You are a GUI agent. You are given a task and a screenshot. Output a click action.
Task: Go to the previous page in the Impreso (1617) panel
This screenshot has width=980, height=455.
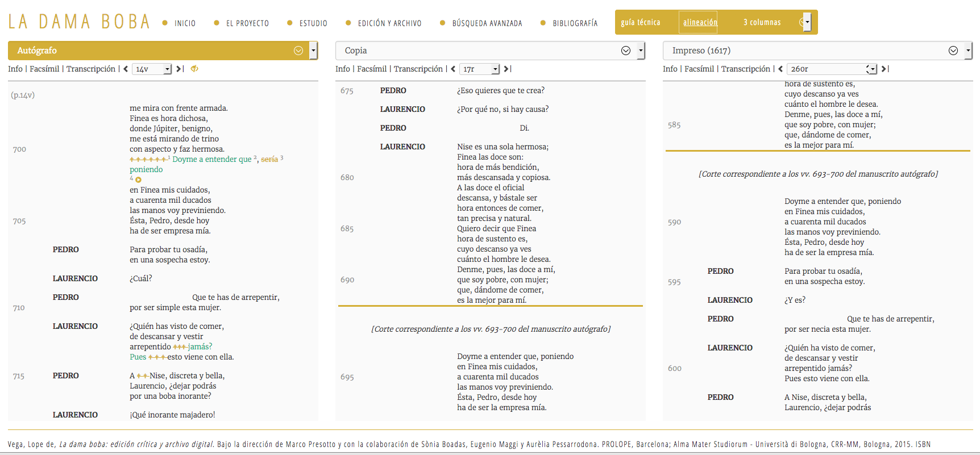click(780, 69)
